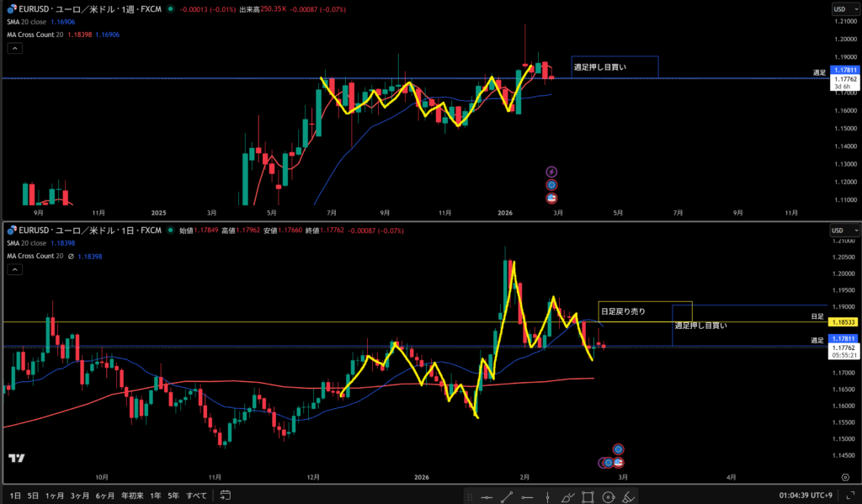Click the すべて range button
This screenshot has width=862, height=504.
coord(196,496)
